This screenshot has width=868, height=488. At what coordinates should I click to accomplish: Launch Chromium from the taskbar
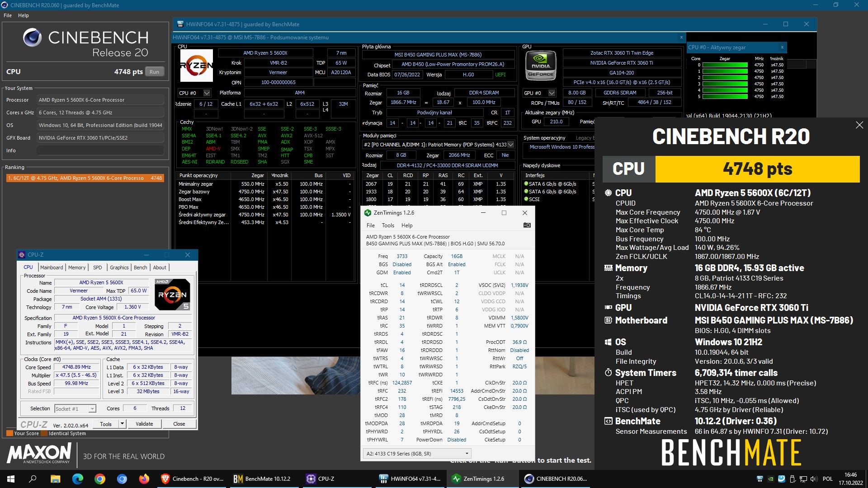122,479
